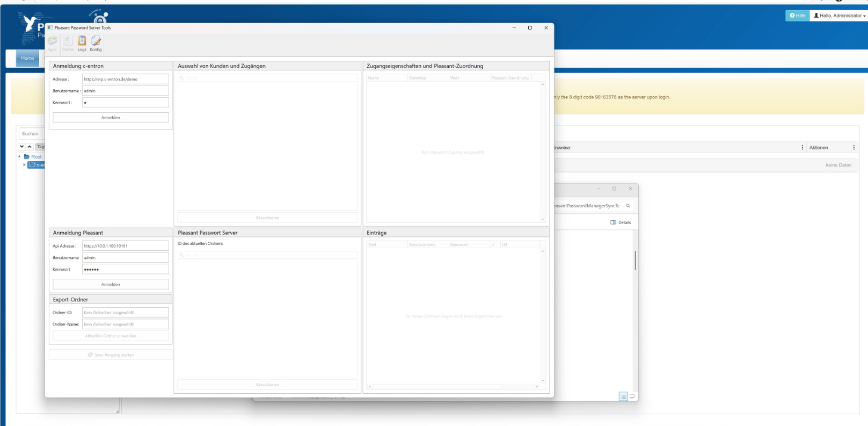The image size is (868, 426).
Task: Switch Explorer to list view icon
Action: click(623, 396)
